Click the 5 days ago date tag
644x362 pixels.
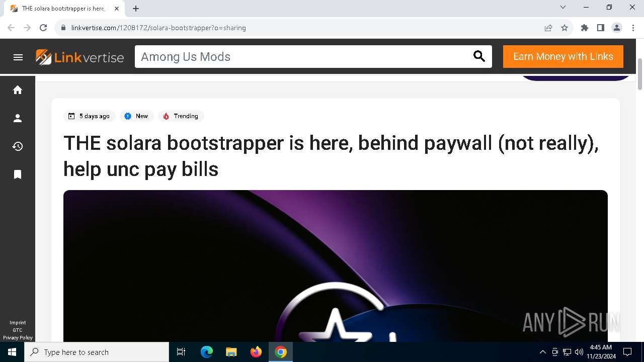pos(89,116)
